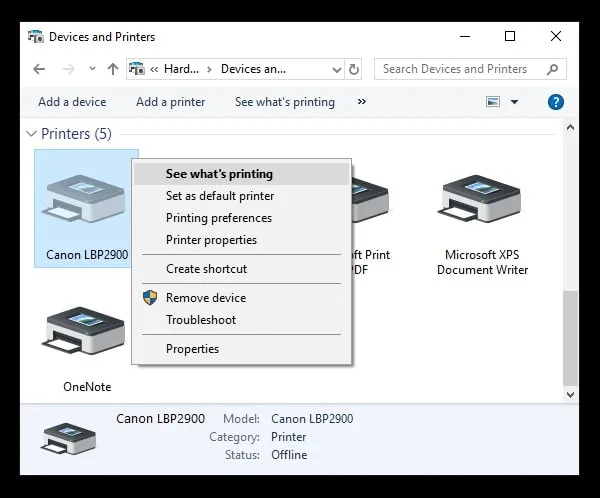Click the view options icon in toolbar
This screenshot has width=600, height=498.
coord(492,102)
